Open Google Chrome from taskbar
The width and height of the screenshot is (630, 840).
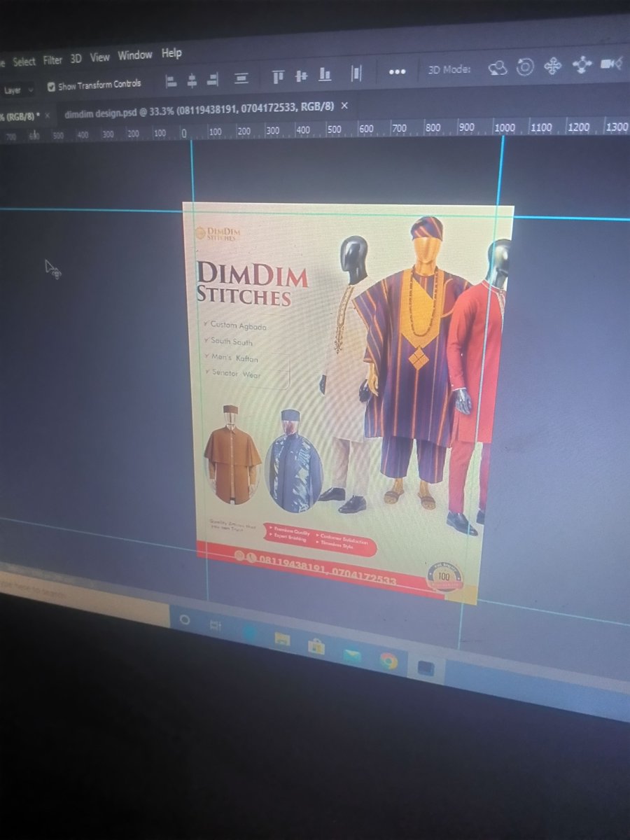click(388, 660)
